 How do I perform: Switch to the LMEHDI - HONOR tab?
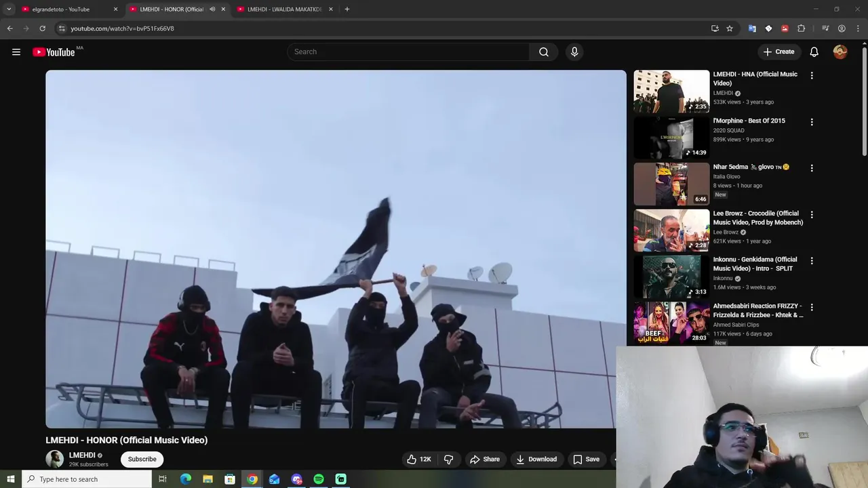[x=176, y=9]
